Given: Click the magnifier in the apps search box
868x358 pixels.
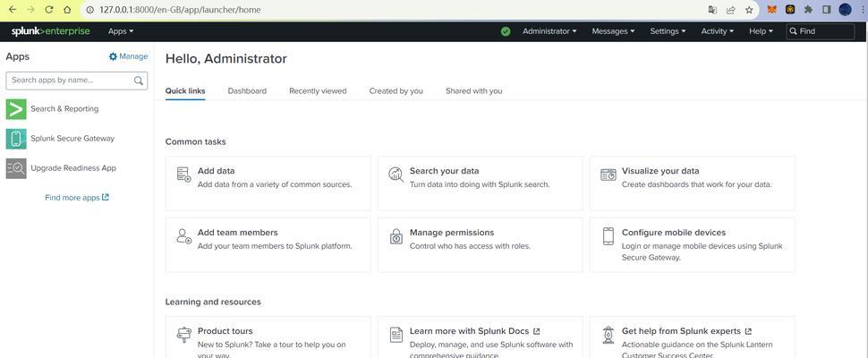Looking at the screenshot, I should (139, 81).
